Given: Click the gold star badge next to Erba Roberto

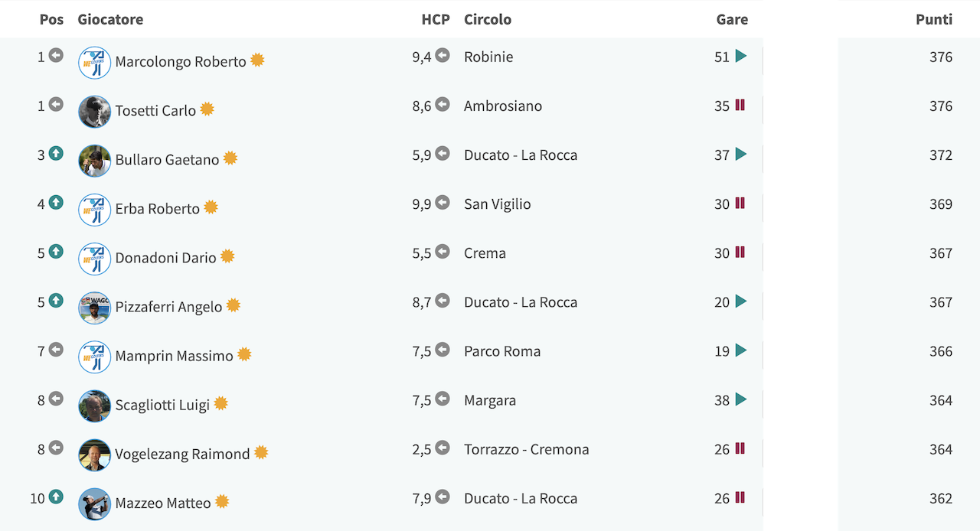Looking at the screenshot, I should [211, 207].
